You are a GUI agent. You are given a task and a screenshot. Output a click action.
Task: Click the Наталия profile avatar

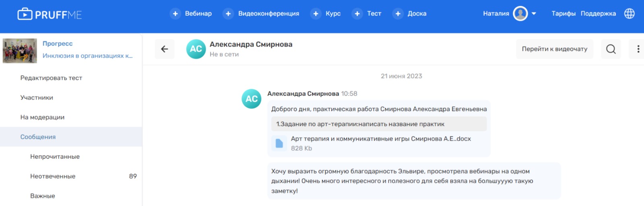520,14
